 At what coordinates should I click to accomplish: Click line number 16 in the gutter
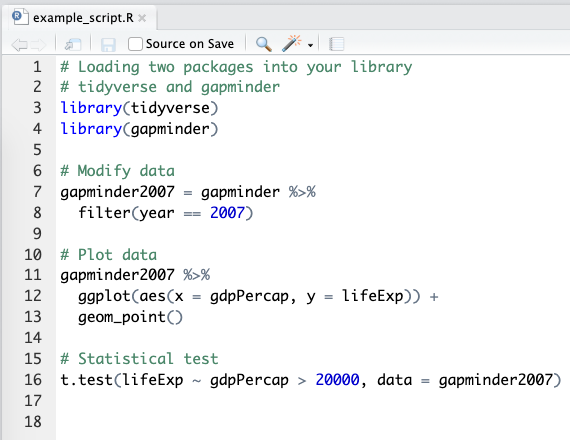33,380
